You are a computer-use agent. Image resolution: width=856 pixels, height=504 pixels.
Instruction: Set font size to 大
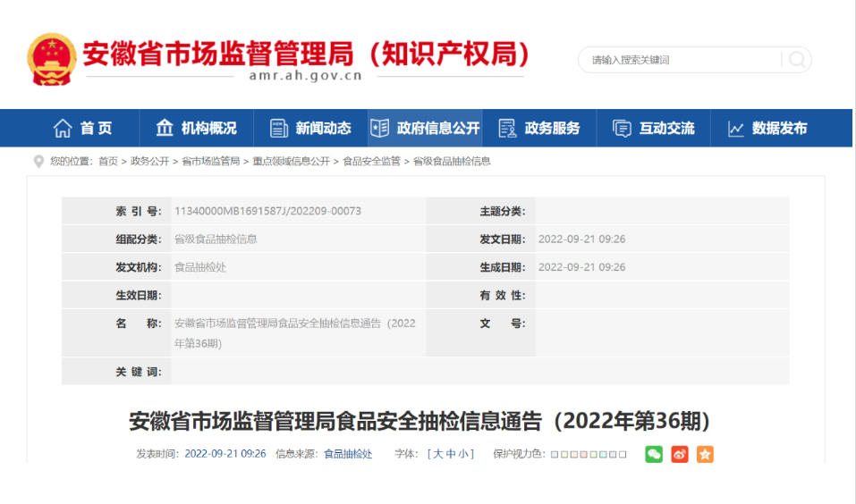click(x=438, y=454)
